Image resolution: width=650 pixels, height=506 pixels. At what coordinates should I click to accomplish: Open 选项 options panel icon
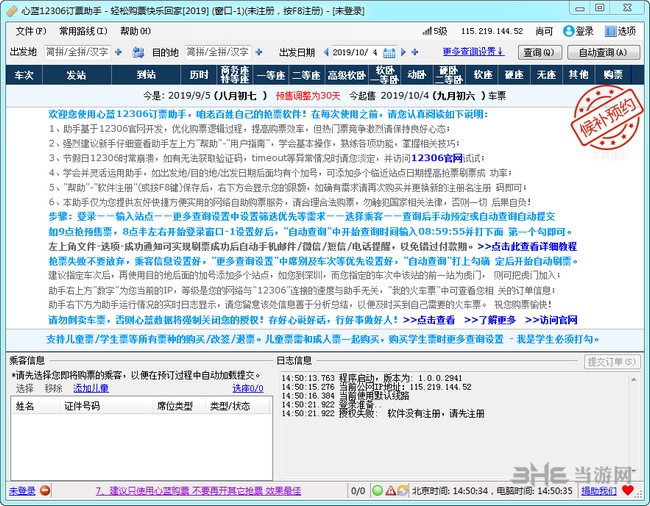(610, 31)
